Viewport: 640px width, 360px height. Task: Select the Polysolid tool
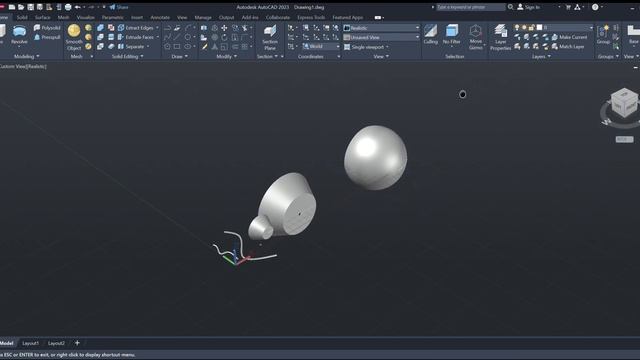(47, 28)
